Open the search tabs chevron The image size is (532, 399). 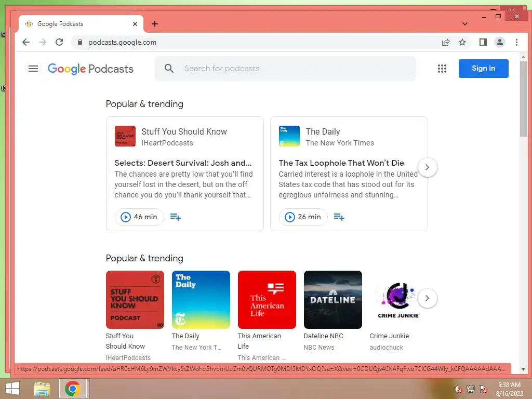pos(465,24)
